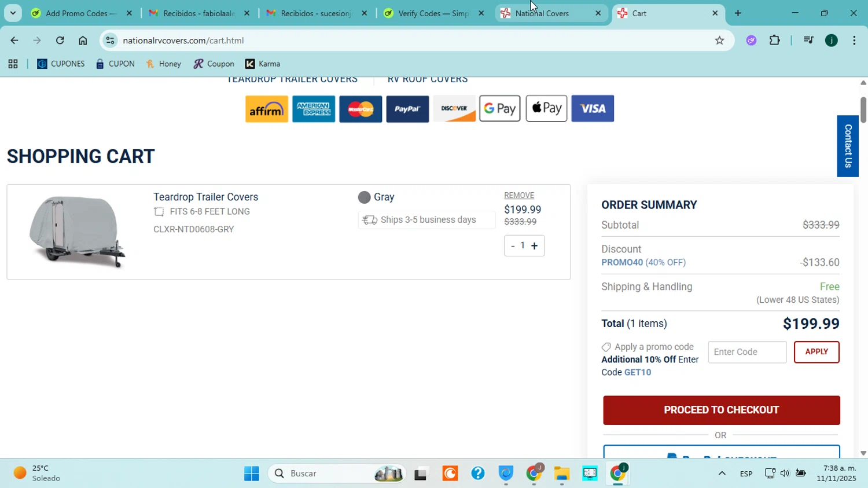Click the PayPal payment logo

pyautogui.click(x=407, y=109)
